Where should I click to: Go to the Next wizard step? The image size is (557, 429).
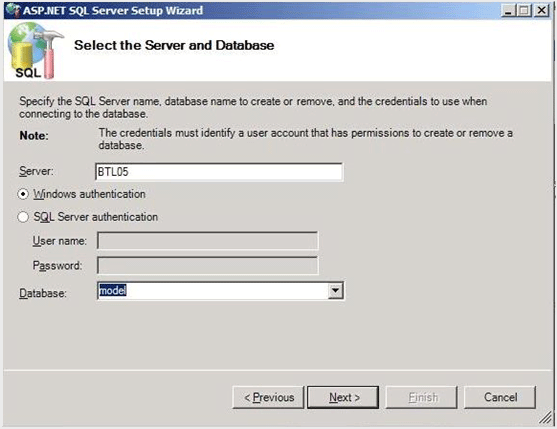point(343,397)
